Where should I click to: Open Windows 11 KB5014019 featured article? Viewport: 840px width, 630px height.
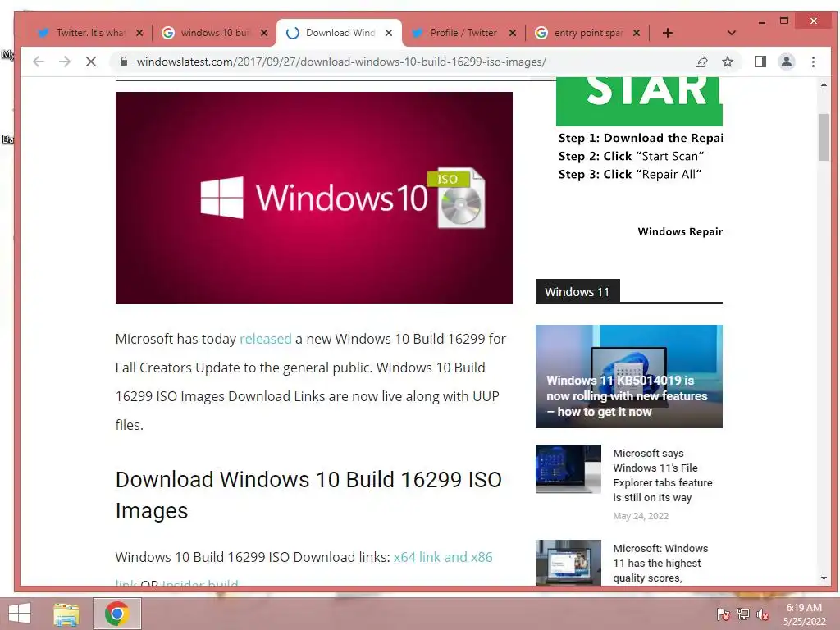point(629,377)
